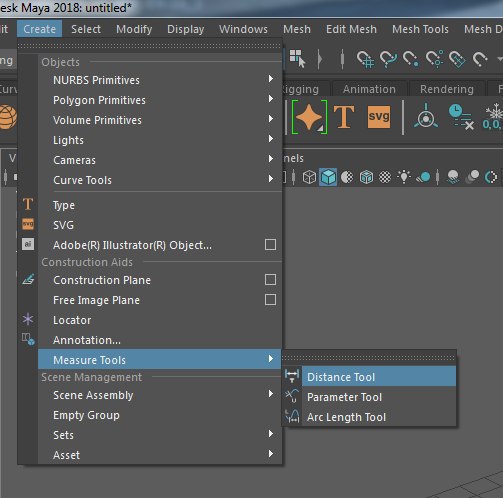
Task: Open Free Image Plane option box
Action: pos(270,299)
